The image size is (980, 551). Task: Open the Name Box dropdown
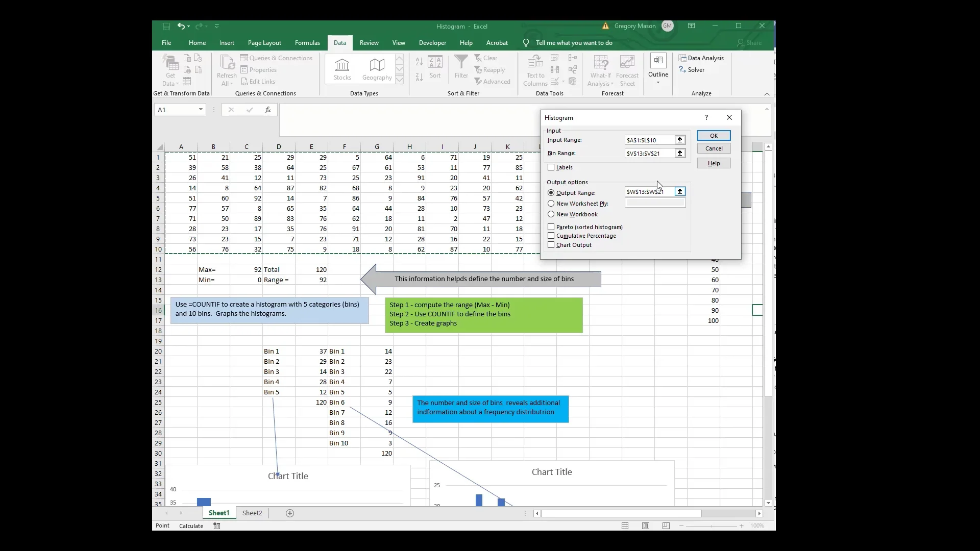pyautogui.click(x=201, y=110)
